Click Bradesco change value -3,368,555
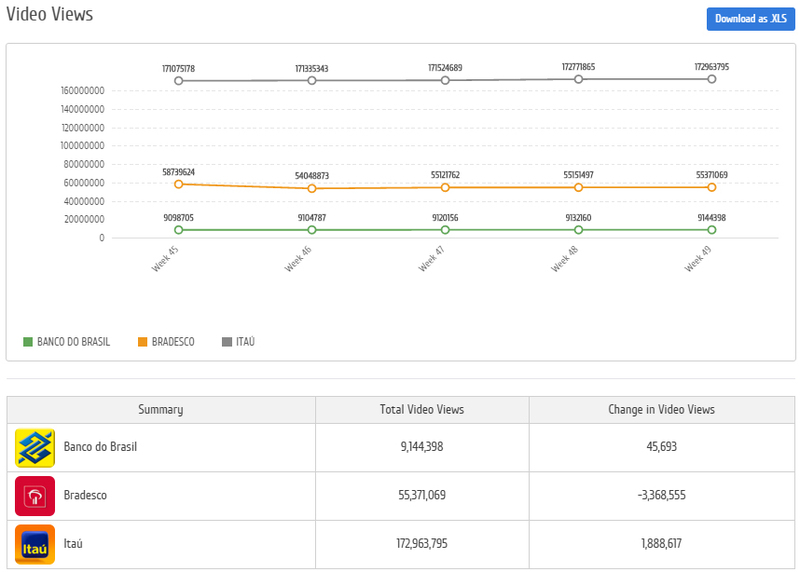The image size is (800, 572). (661, 496)
